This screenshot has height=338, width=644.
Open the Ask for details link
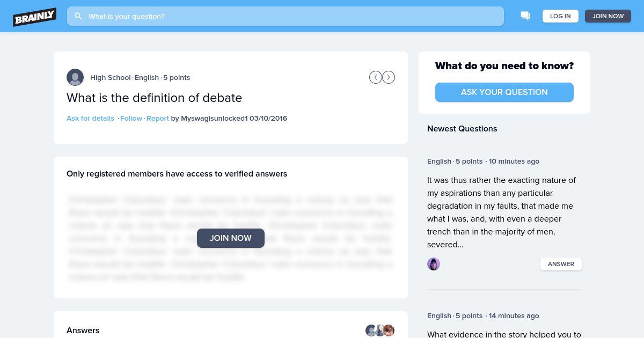[x=90, y=118]
